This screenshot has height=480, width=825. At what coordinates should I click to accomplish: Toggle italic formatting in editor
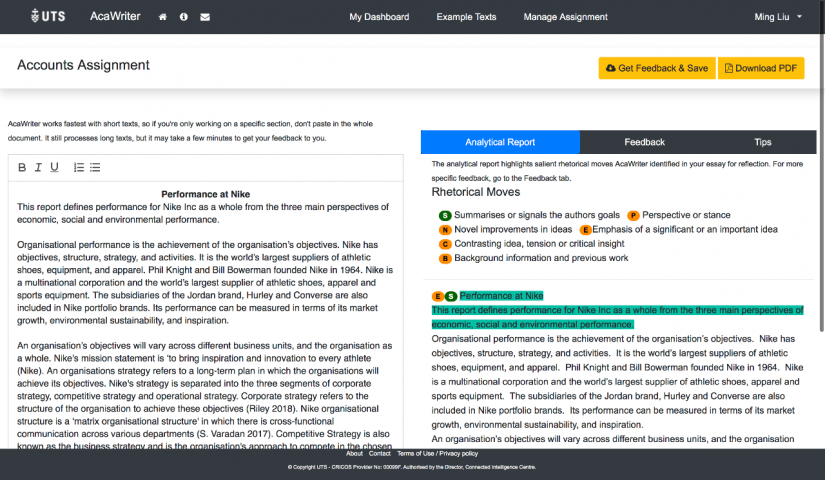coord(38,167)
